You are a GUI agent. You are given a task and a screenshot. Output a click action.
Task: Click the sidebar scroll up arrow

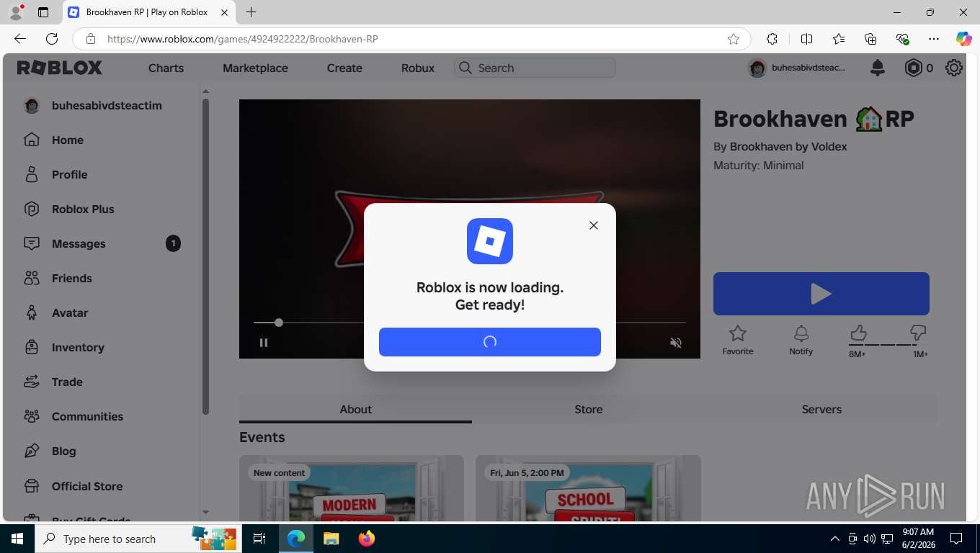[x=205, y=91]
